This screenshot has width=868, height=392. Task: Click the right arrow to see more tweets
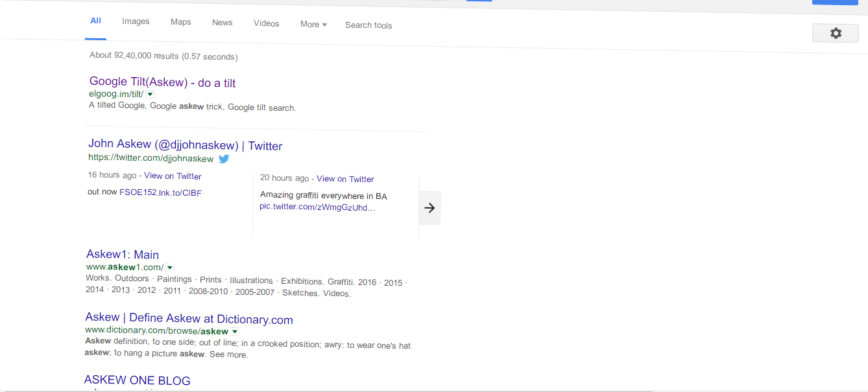click(429, 207)
